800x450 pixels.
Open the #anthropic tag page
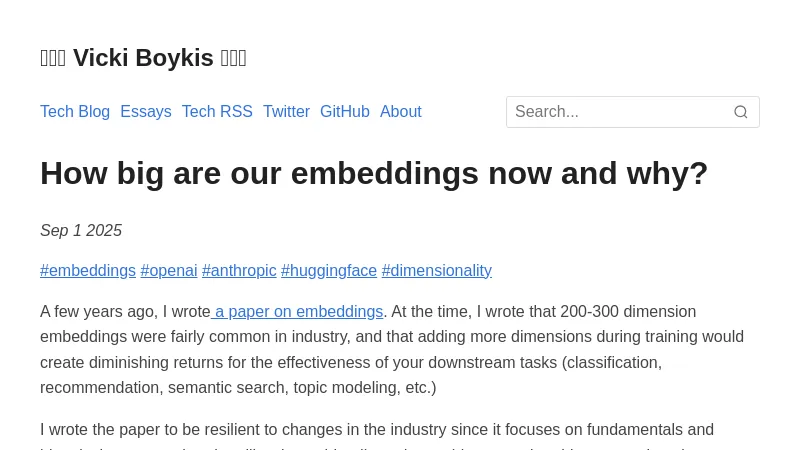tap(239, 271)
